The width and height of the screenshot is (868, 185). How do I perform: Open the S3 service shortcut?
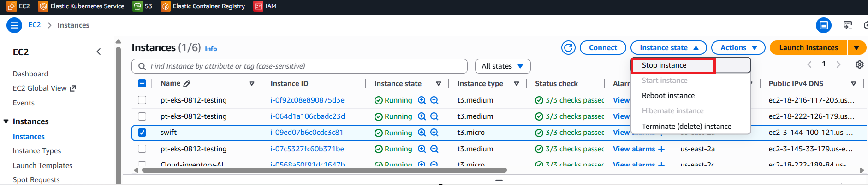click(142, 6)
